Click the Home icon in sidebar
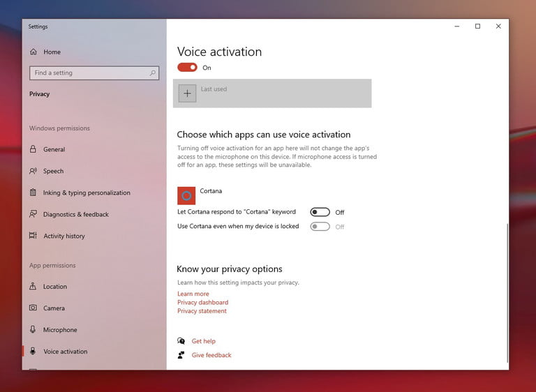536x392 pixels. [x=33, y=52]
